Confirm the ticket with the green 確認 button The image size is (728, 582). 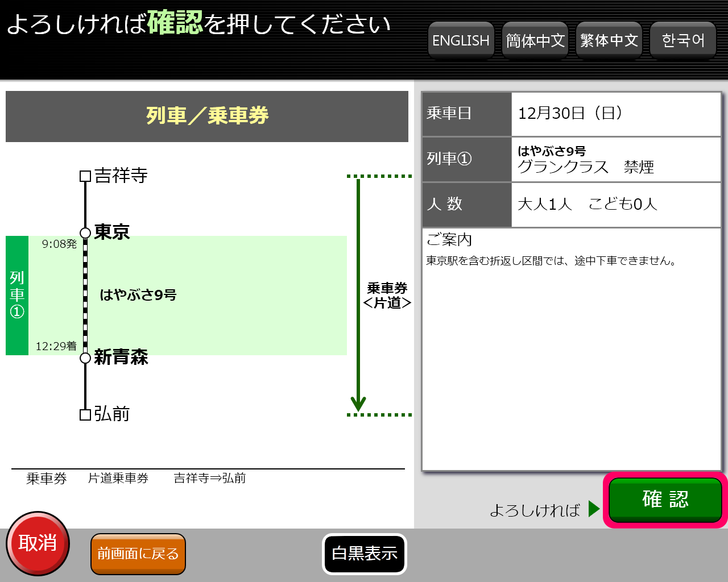pyautogui.click(x=665, y=500)
